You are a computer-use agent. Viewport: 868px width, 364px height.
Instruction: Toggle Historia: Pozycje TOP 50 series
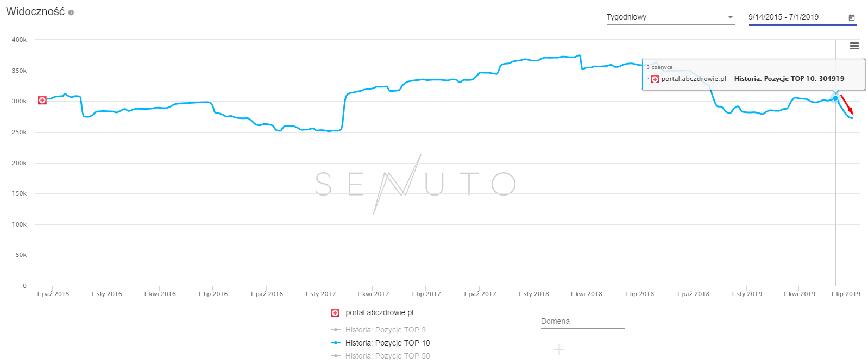387,356
